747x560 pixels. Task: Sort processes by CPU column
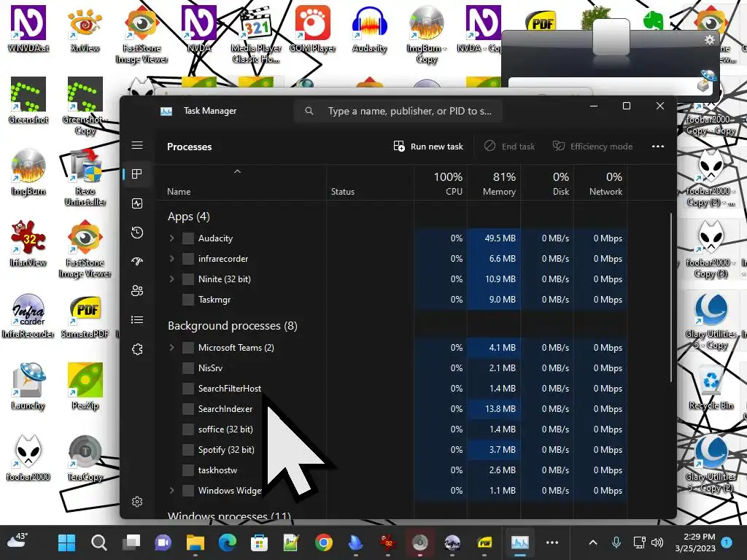(441, 182)
